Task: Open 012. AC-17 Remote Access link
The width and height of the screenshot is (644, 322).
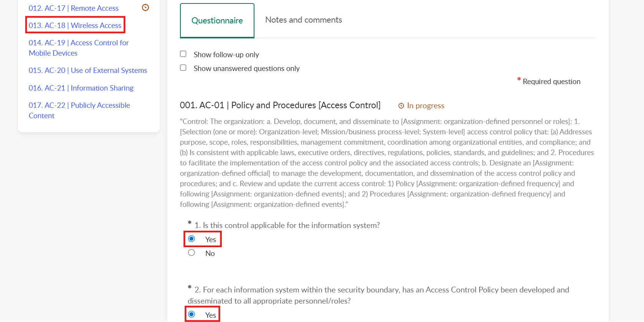Action: [74, 8]
